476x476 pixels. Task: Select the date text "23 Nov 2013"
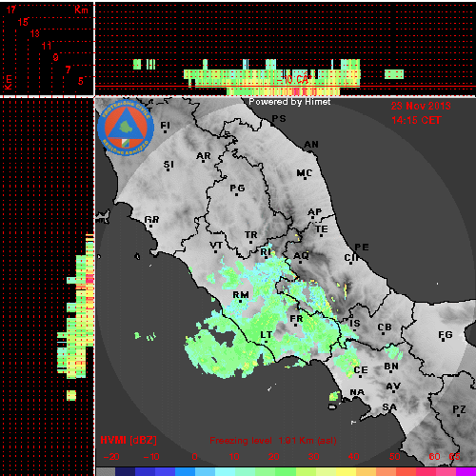pos(421,106)
